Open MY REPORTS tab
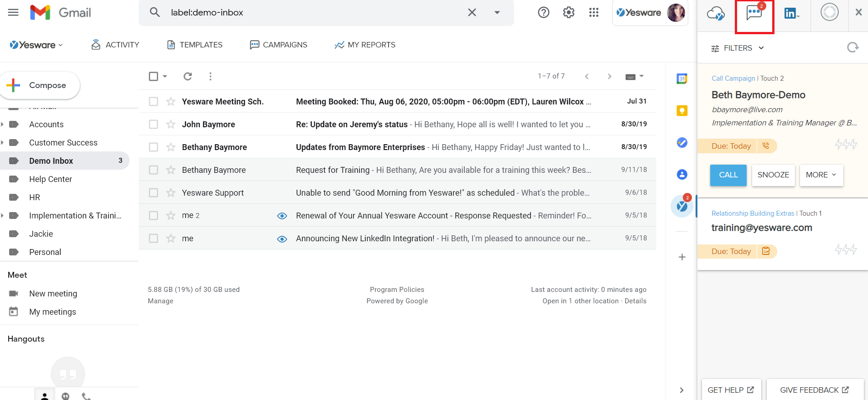Screen dimensions: 868x400 coord(365,45)
